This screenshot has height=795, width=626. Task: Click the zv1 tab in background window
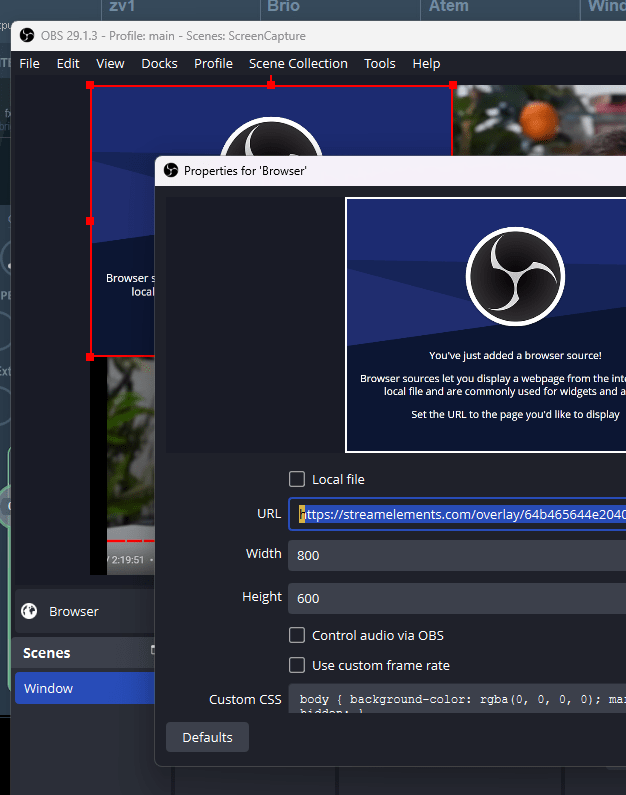pyautogui.click(x=122, y=7)
